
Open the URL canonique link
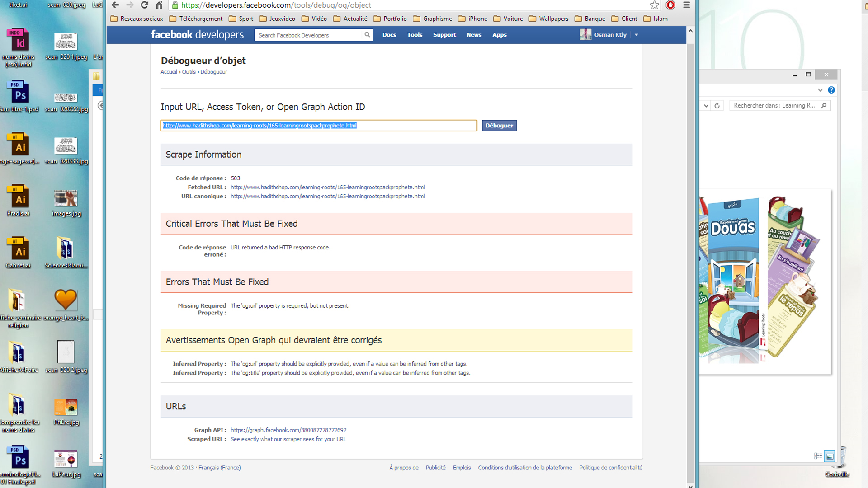327,196
